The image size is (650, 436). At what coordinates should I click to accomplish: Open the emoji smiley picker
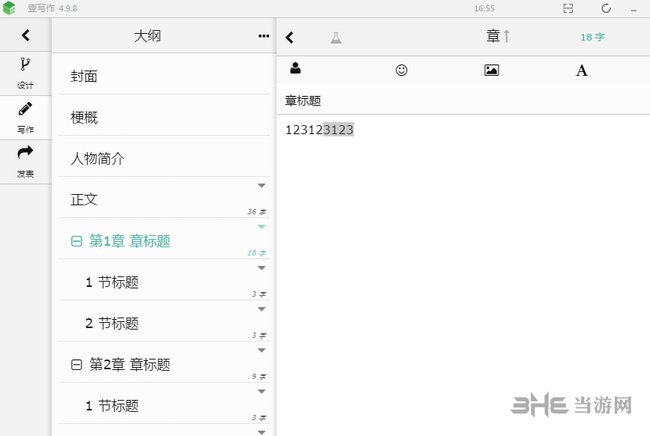coord(401,70)
